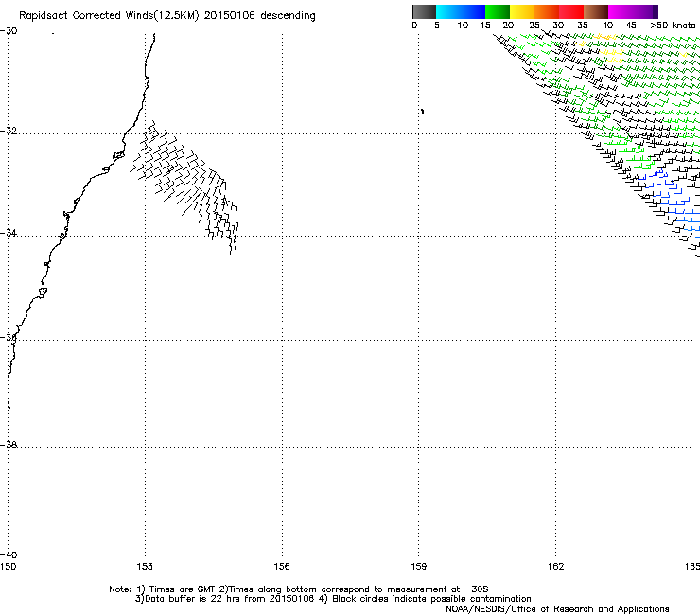Click the latitude label -30
This screenshot has width=700, height=615.
point(9,31)
